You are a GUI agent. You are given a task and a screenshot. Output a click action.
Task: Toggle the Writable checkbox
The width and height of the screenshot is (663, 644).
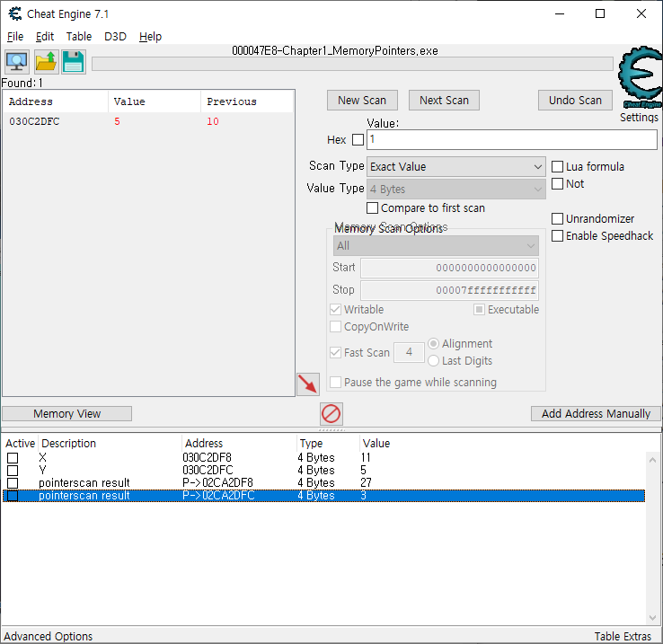click(335, 310)
